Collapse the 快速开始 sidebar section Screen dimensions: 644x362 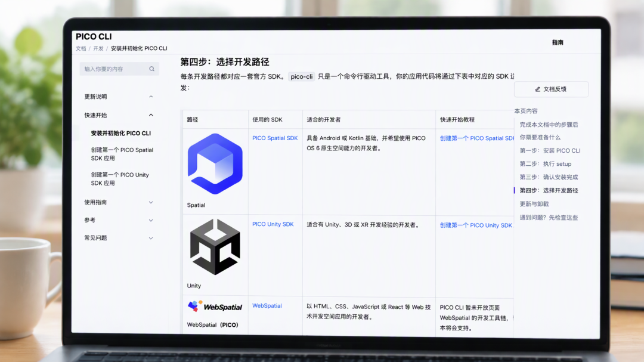(x=151, y=115)
